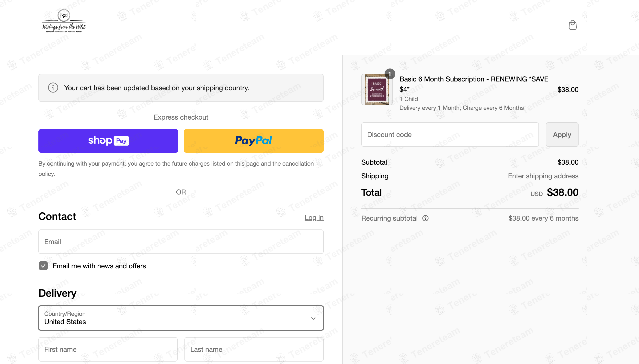The height and width of the screenshot is (364, 639).
Task: Click the Last name field
Action: 254,349
